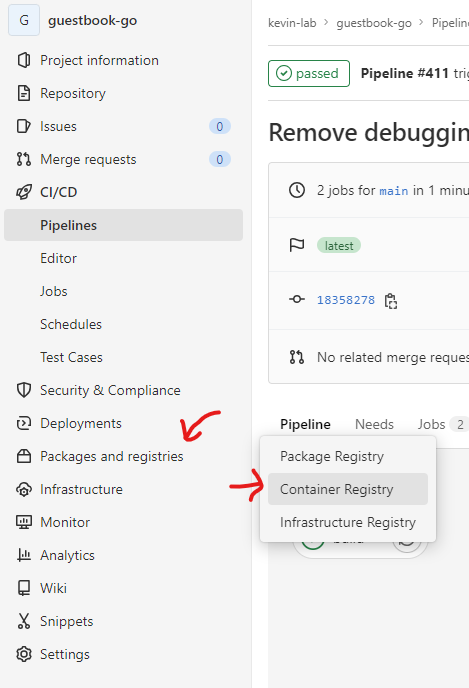Screen dimensions: 469x688
Task: Click the clock icon beside jobs summary
Action: pos(297,190)
